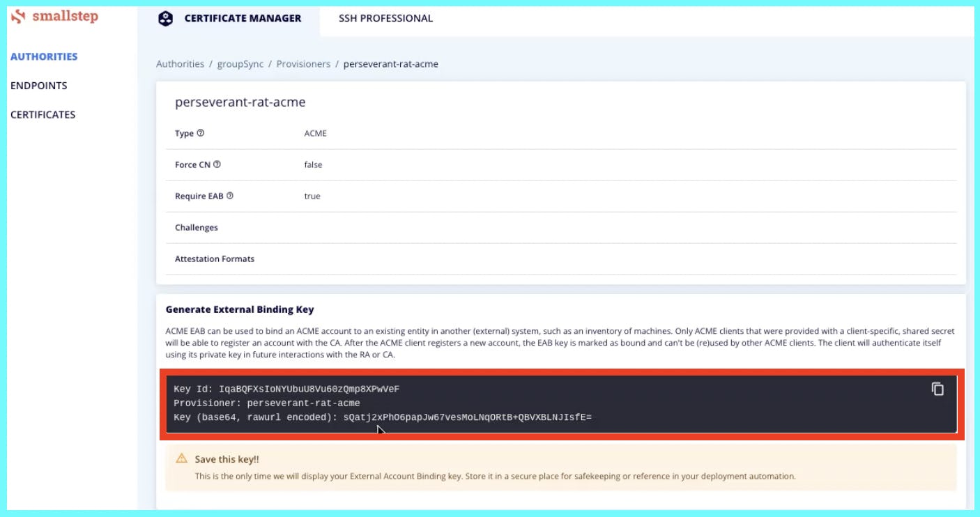The height and width of the screenshot is (517, 980).
Task: Click the copy icon on the EAB key block
Action: pos(937,389)
